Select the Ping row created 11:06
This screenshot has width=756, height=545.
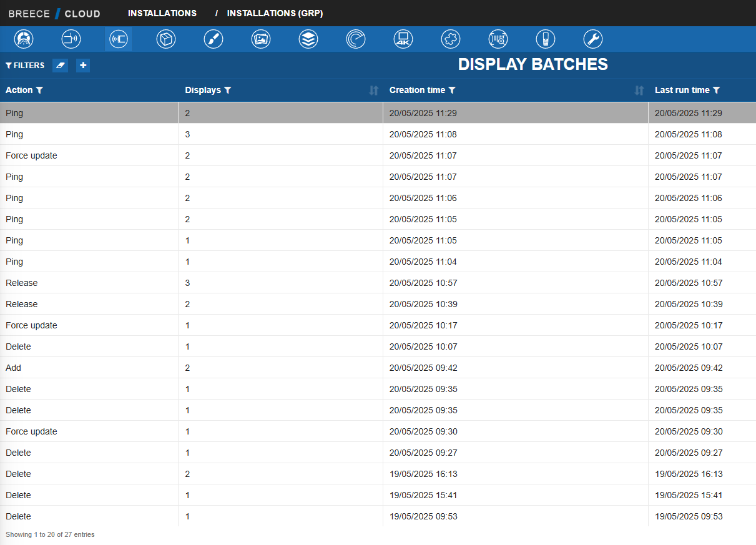pos(378,198)
